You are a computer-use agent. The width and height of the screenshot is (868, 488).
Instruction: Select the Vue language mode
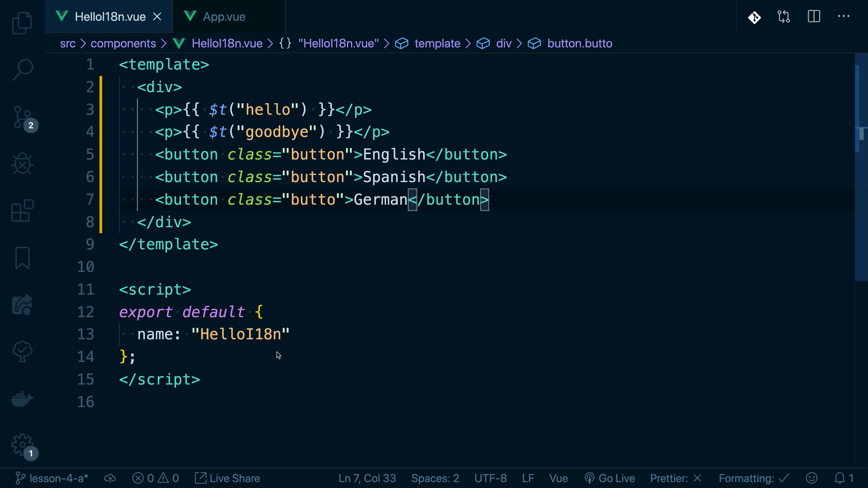(558, 478)
